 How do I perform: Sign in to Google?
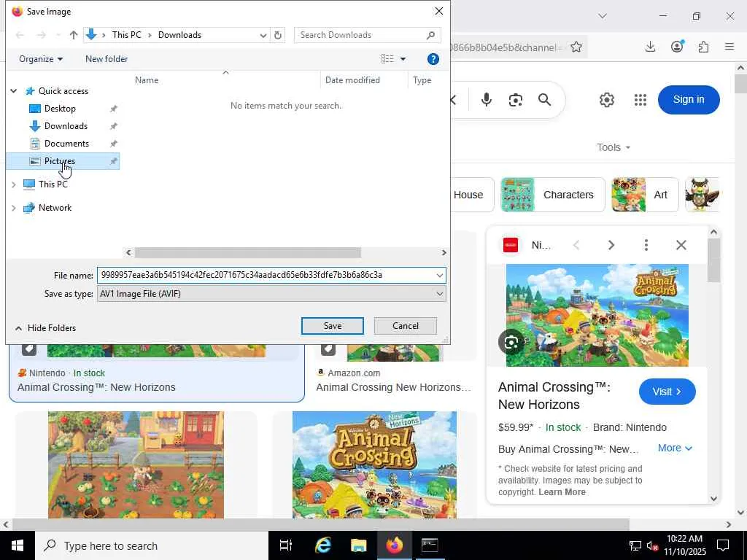pyautogui.click(x=689, y=99)
